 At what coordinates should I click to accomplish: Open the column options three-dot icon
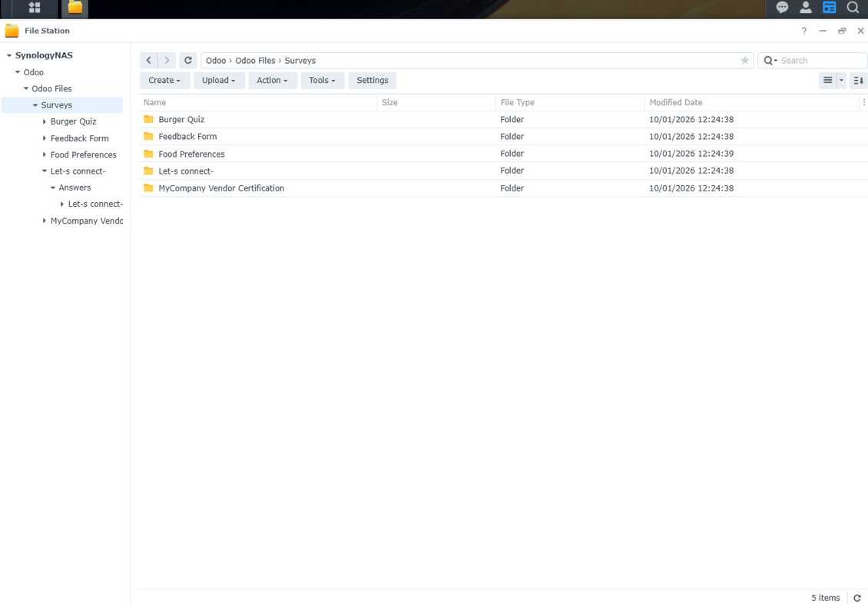[863, 102]
